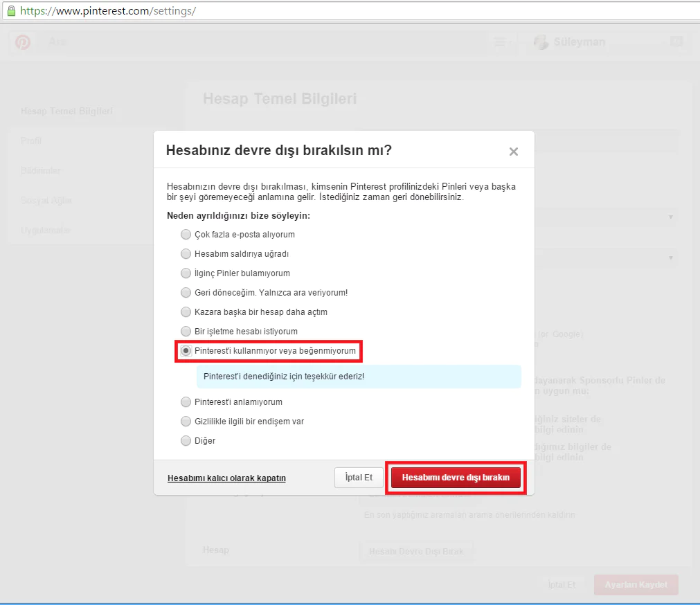
Task: Click the 'Ayarları Kaydet' button
Action: [x=636, y=584]
